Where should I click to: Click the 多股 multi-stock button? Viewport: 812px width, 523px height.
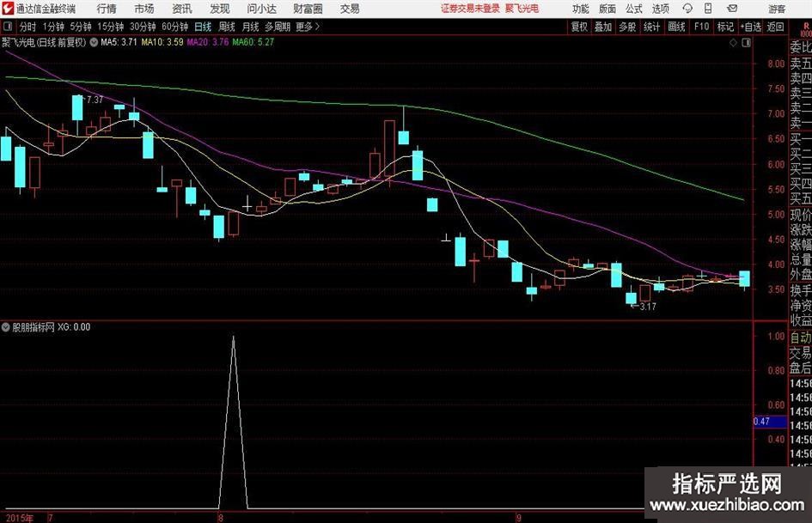point(627,27)
